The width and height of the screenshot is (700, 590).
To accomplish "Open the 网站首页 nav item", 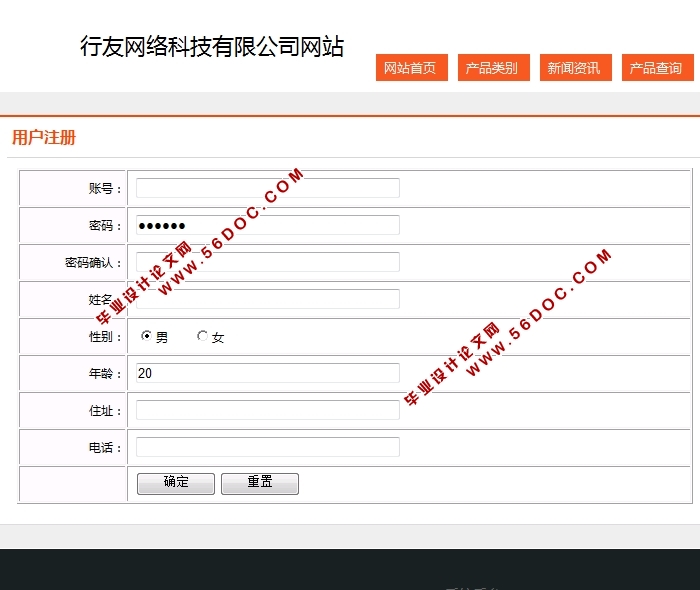I will pyautogui.click(x=412, y=68).
